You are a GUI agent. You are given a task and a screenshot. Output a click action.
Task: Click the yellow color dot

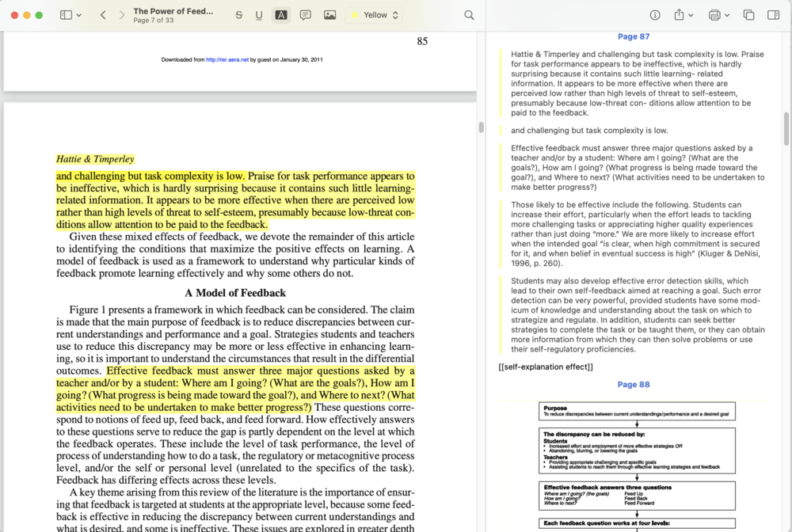coord(355,15)
